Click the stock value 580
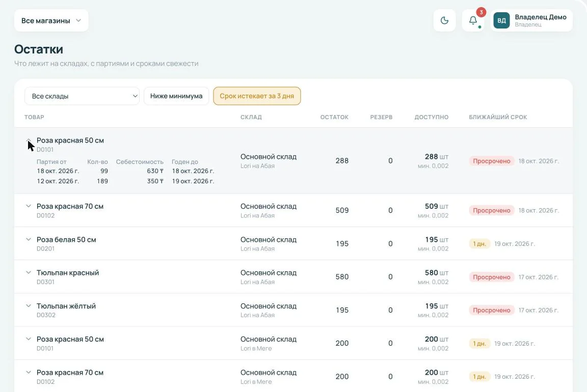The height and width of the screenshot is (392, 587). [342, 277]
